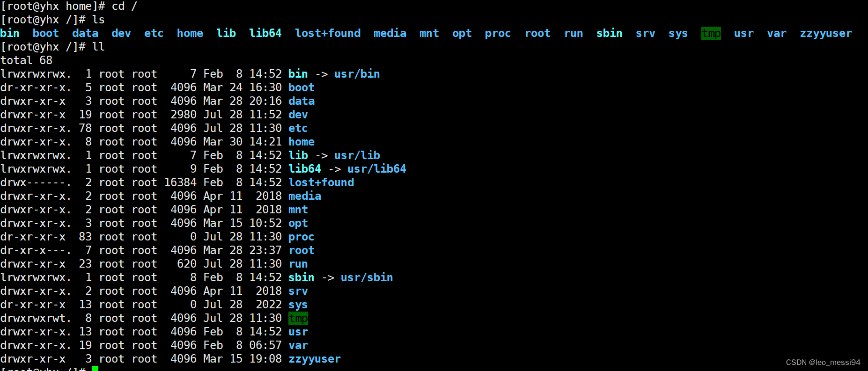
Task: Click the usr/sbin symlink target
Action: 367,277
